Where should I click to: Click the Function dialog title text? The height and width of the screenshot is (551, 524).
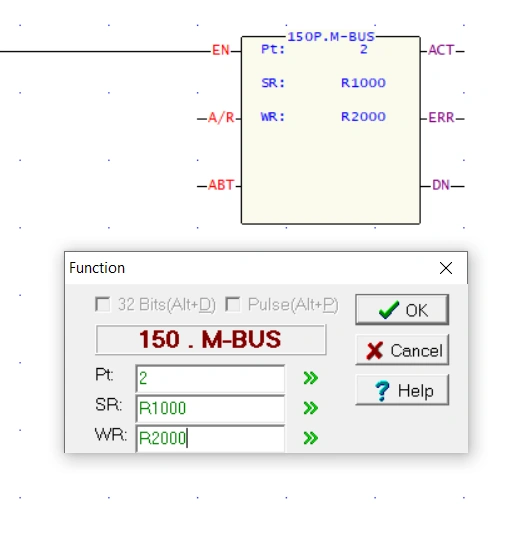97,268
